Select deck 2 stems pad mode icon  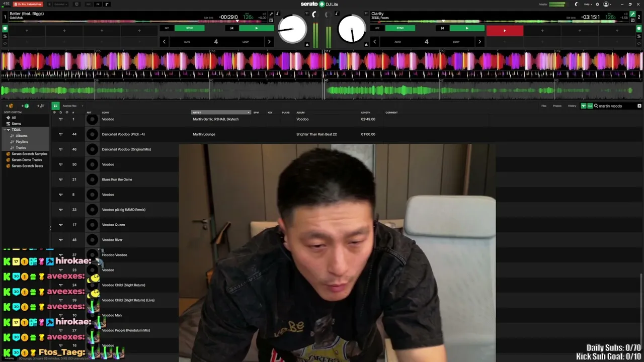coord(639,36)
